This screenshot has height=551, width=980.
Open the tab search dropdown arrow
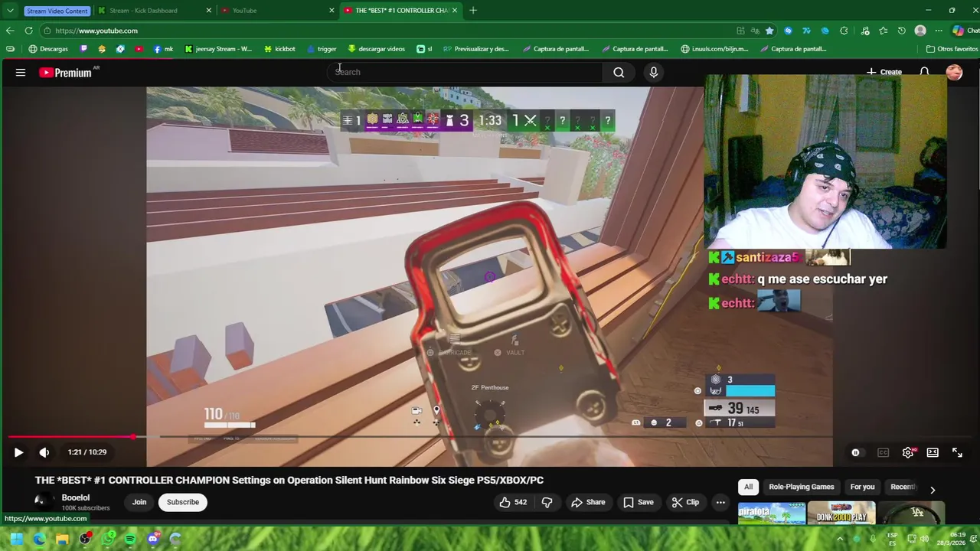(x=10, y=11)
